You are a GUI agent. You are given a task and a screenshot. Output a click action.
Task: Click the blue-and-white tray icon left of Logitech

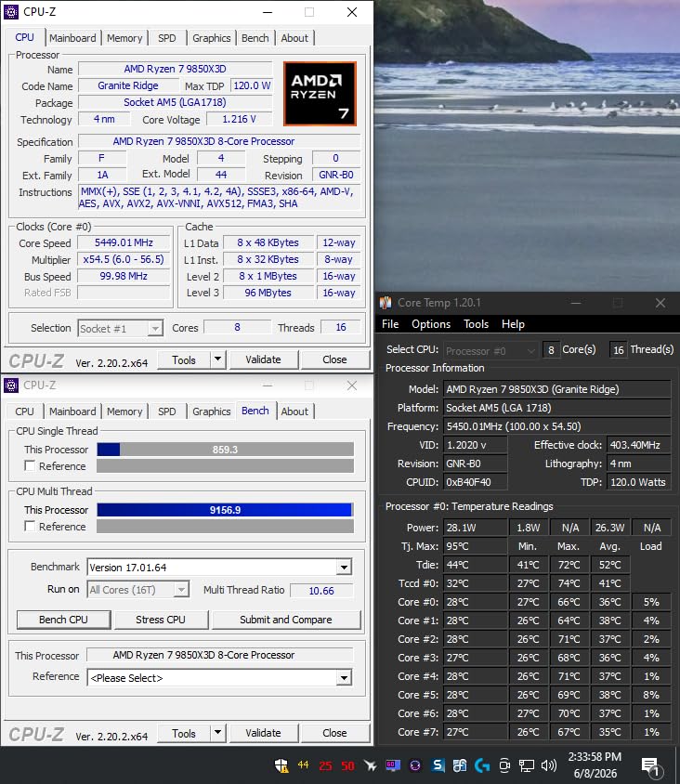click(460, 765)
